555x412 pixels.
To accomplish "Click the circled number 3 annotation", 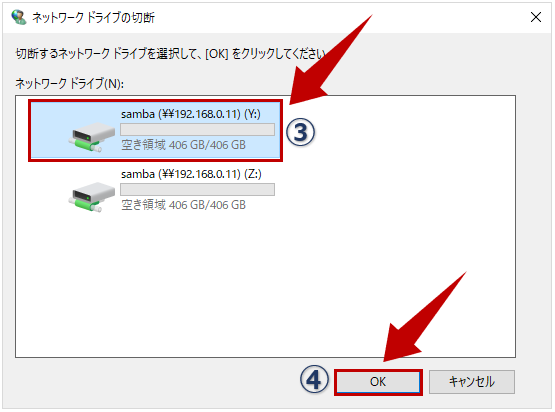I will (x=300, y=132).
